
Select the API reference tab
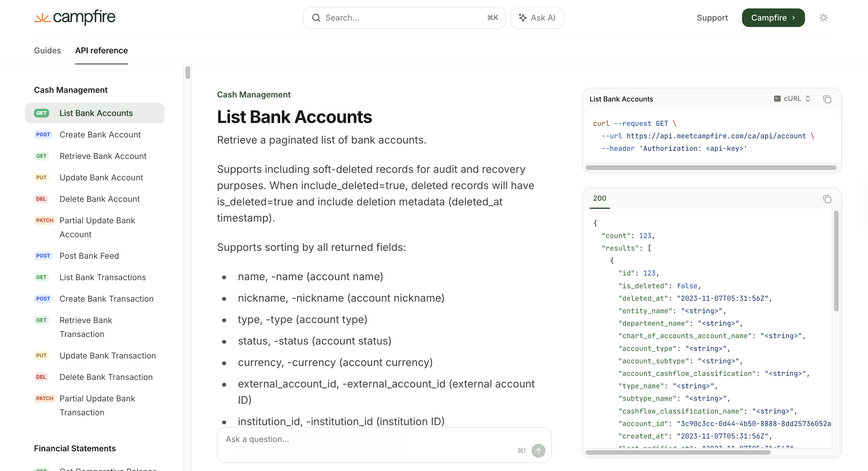click(x=101, y=50)
